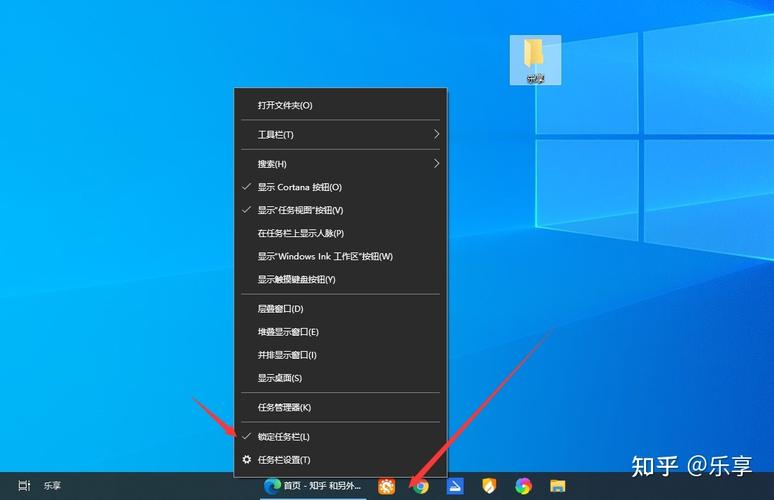Enable 显示触摸键盘按钮(Y)
Image resolution: width=774 pixels, height=500 pixels.
(340, 279)
